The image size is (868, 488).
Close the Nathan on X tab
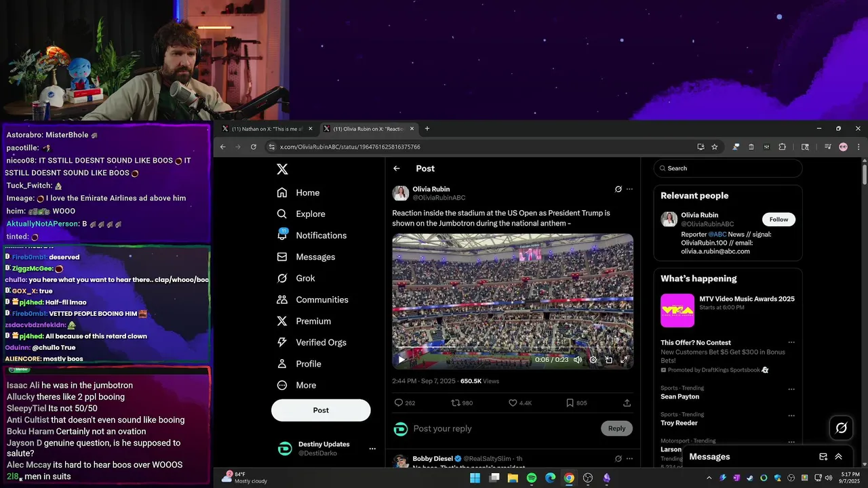(x=311, y=129)
